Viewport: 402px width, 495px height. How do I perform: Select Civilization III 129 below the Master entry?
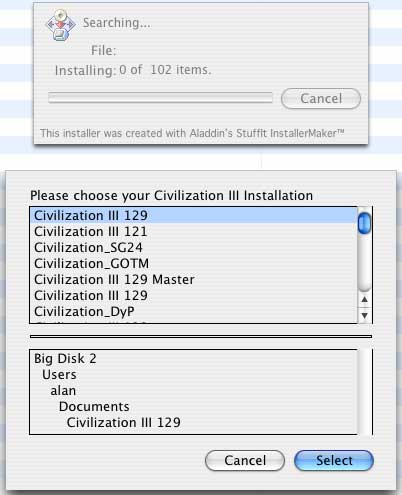pyautogui.click(x=194, y=295)
